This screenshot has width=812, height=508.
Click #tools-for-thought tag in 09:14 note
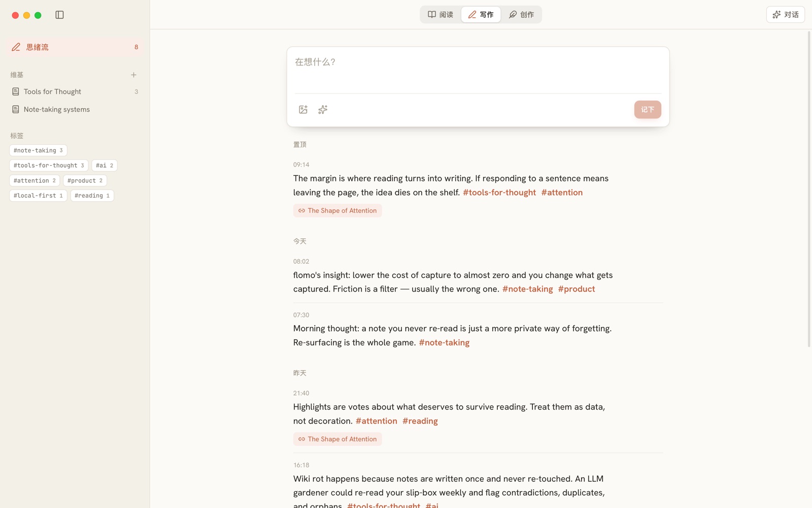click(499, 193)
